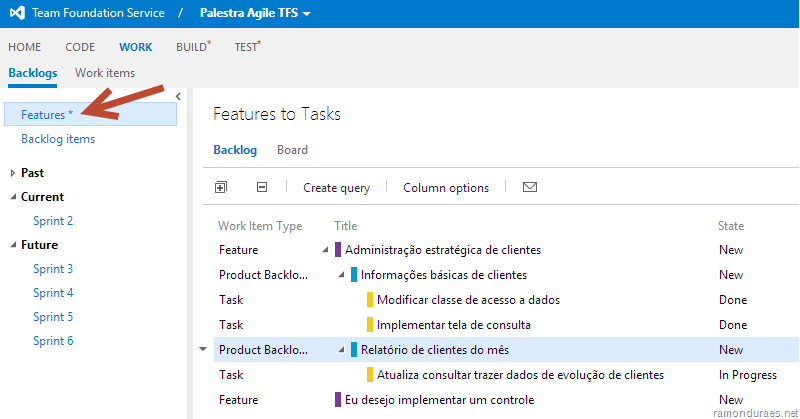Viewport: 800px width, 419px height.
Task: Open Sprint 6 in the sidebar
Action: (53, 341)
